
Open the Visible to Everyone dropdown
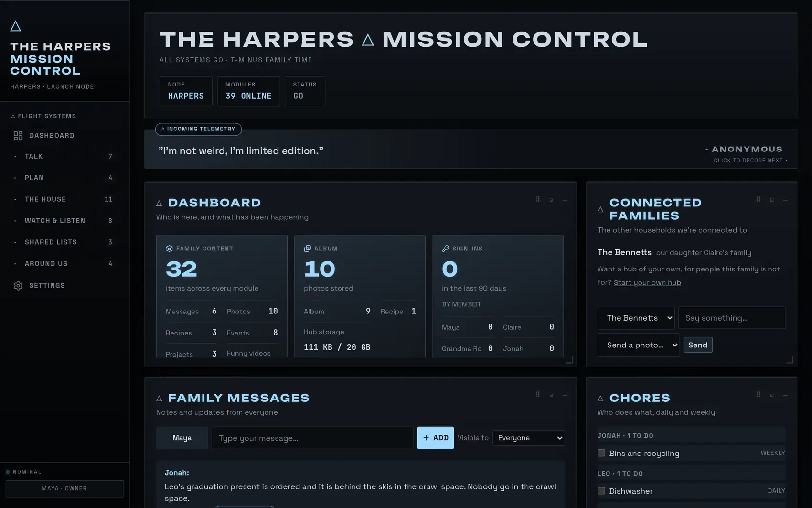[x=528, y=438]
